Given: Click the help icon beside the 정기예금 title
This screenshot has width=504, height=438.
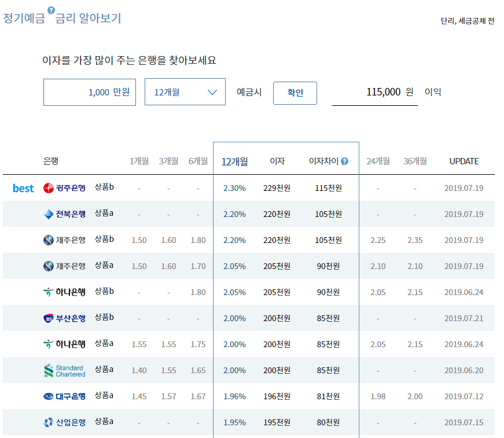Looking at the screenshot, I should [51, 10].
